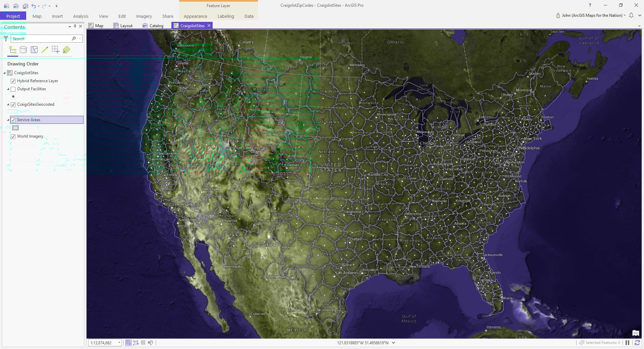644x349 pixels.
Task: Collapse the Output Facilities layer legend
Action: tap(8, 89)
